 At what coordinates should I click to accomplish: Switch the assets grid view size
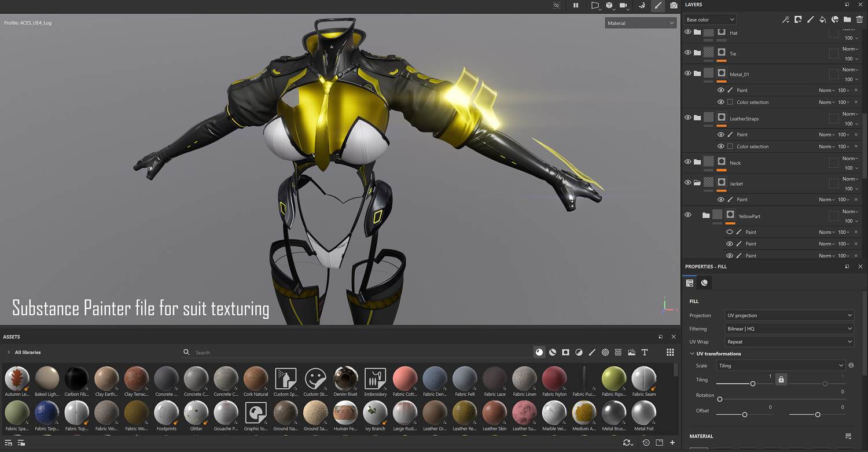click(670, 352)
